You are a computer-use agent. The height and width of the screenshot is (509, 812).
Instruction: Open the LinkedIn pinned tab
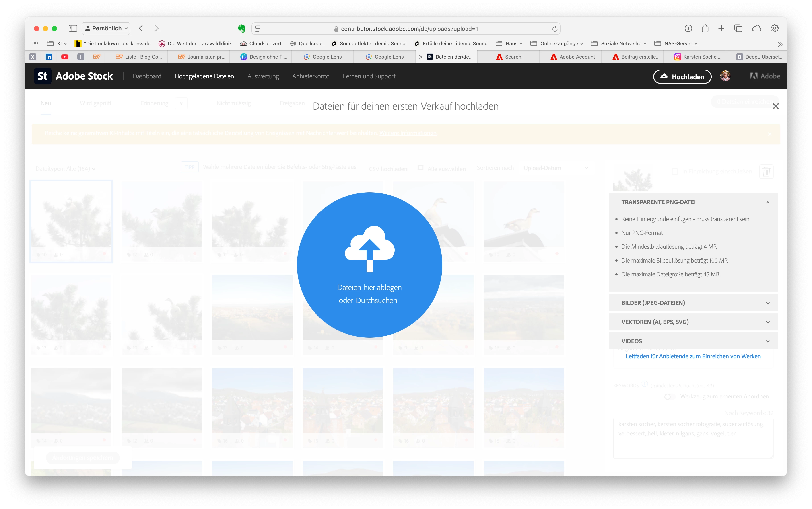pos(49,57)
